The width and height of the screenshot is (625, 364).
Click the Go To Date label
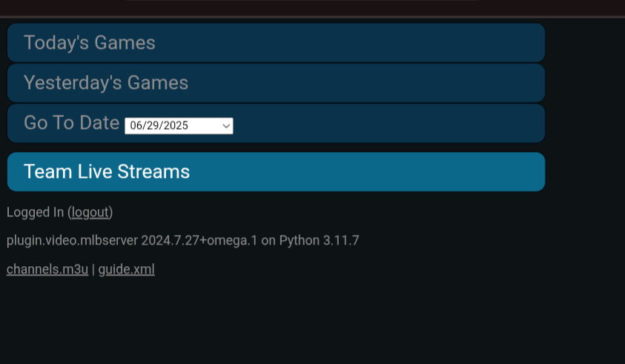71,123
